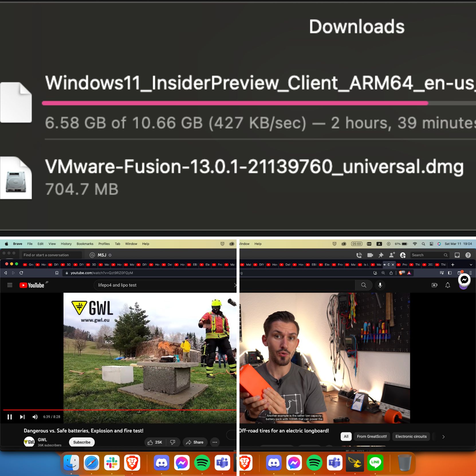
Task: Click the YouTube search field
Action: tap(165, 285)
